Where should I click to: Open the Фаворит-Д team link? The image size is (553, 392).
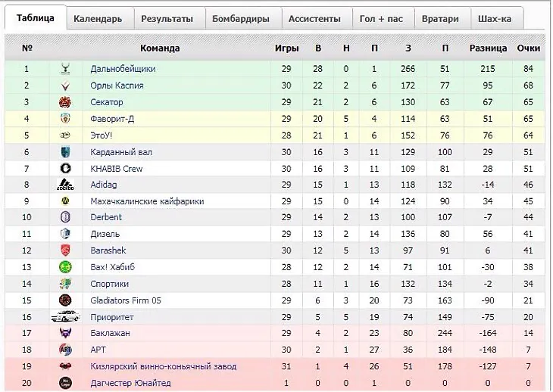point(113,119)
